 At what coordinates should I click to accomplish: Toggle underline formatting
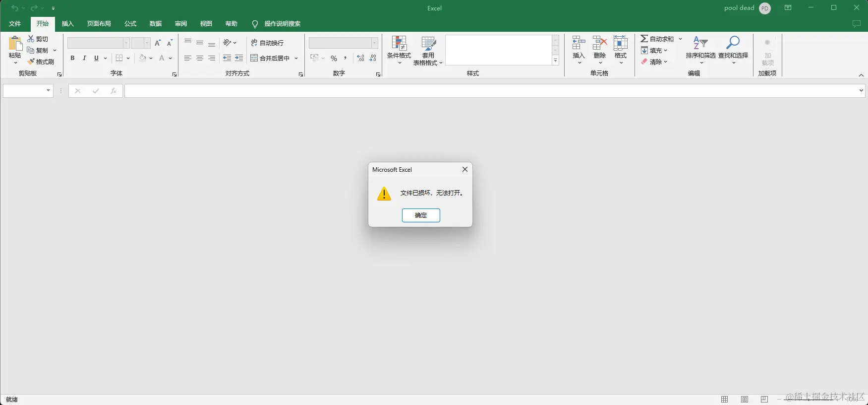tap(96, 58)
